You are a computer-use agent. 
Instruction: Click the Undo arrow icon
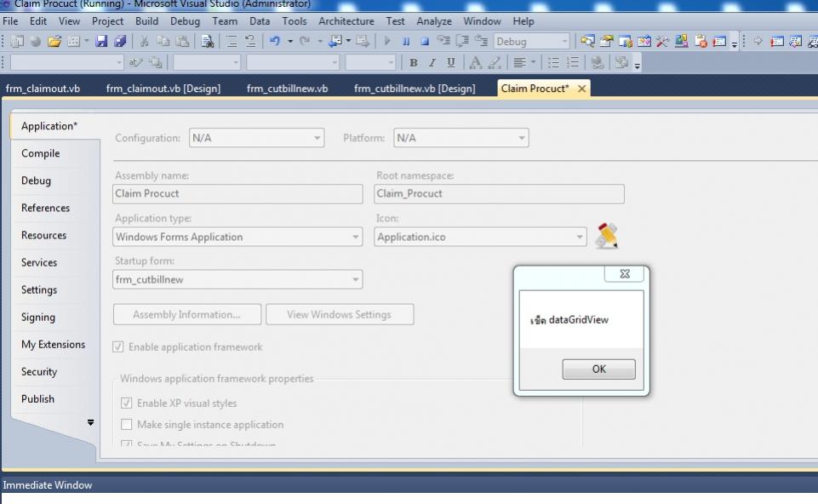click(x=275, y=41)
